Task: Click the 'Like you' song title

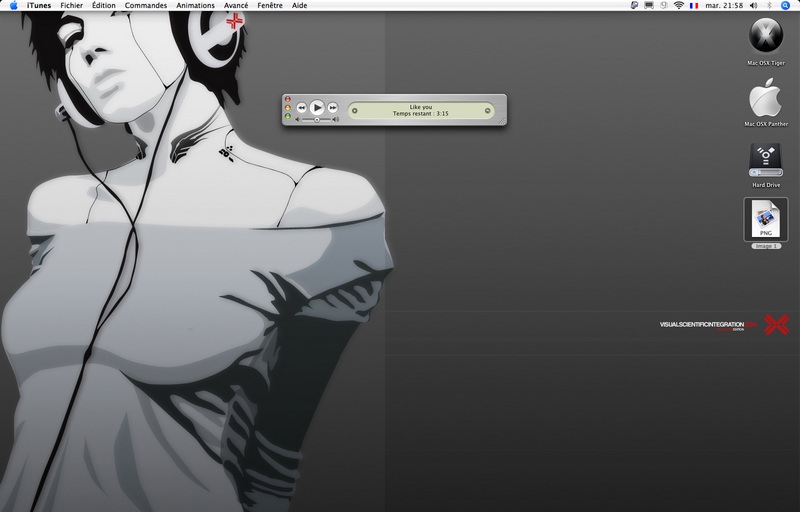Action: point(421,107)
